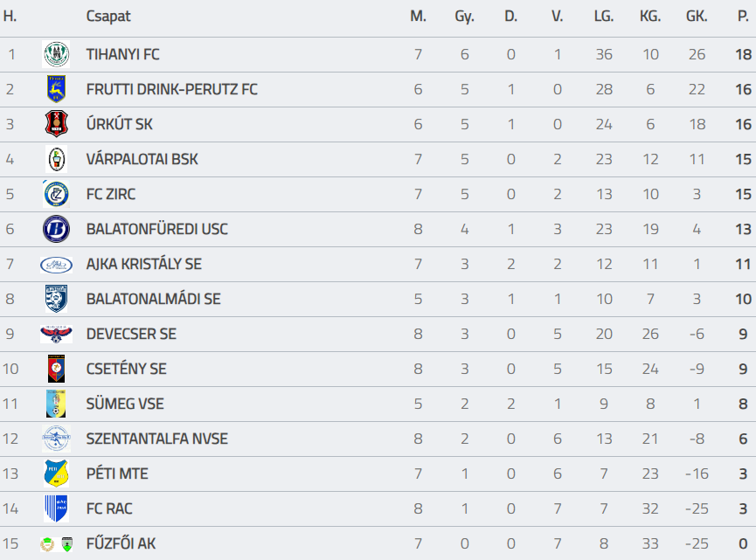Click the Tihanyi FC club crest
Image resolution: width=756 pixels, height=560 pixels.
[56, 54]
